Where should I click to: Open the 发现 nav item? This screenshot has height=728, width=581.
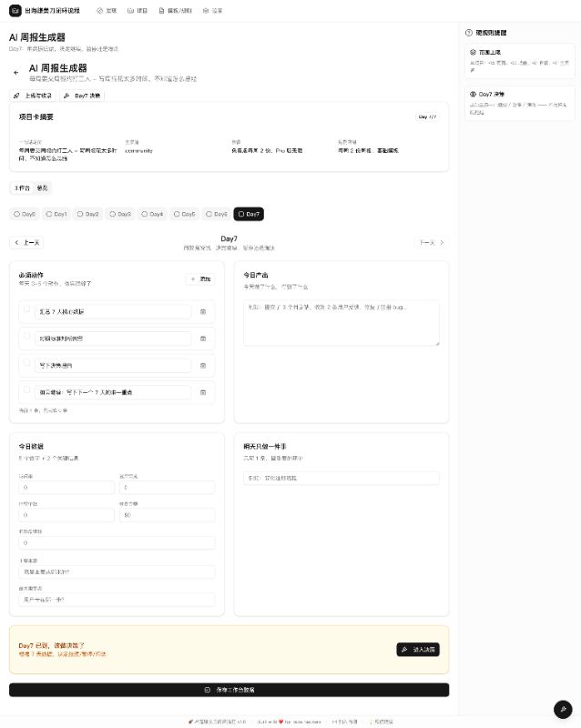[x=107, y=11]
